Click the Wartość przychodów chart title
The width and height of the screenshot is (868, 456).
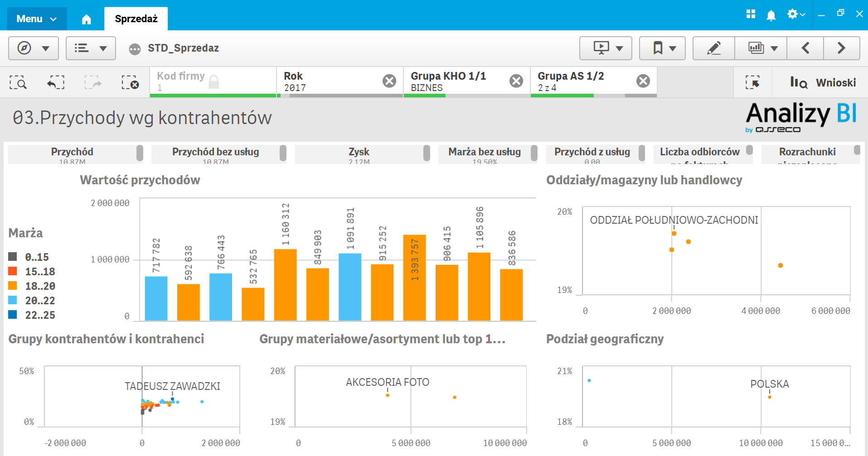coord(140,180)
